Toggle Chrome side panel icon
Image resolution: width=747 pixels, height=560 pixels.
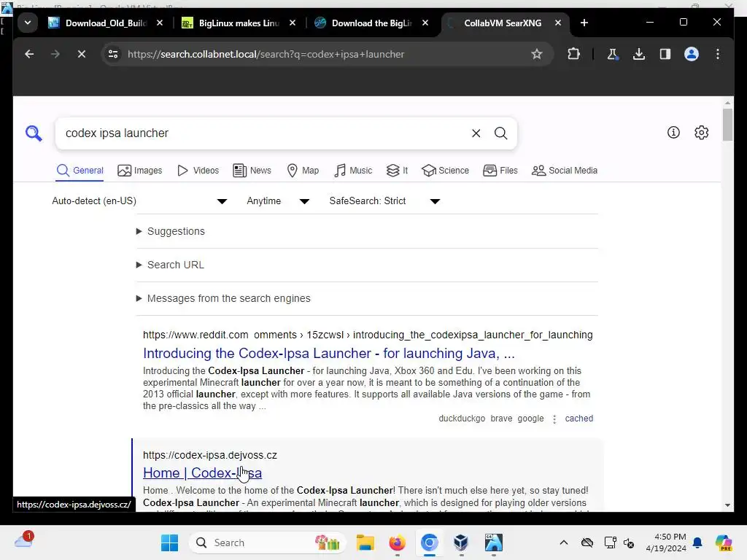665,54
